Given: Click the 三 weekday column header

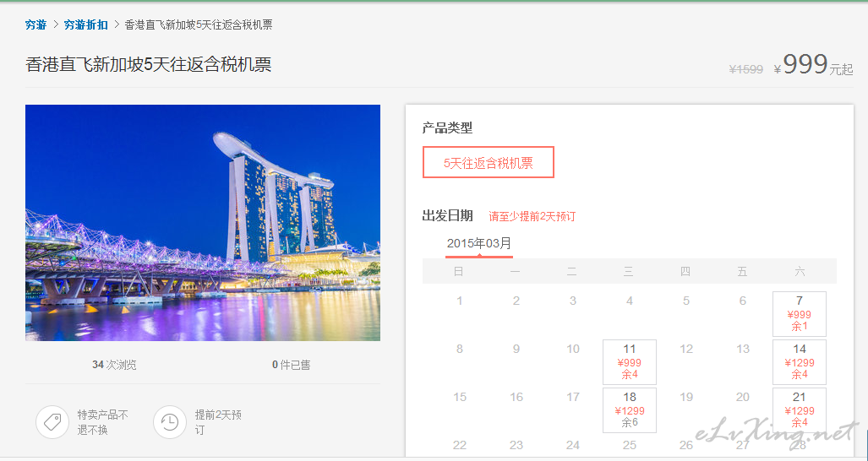Looking at the screenshot, I should [628, 271].
